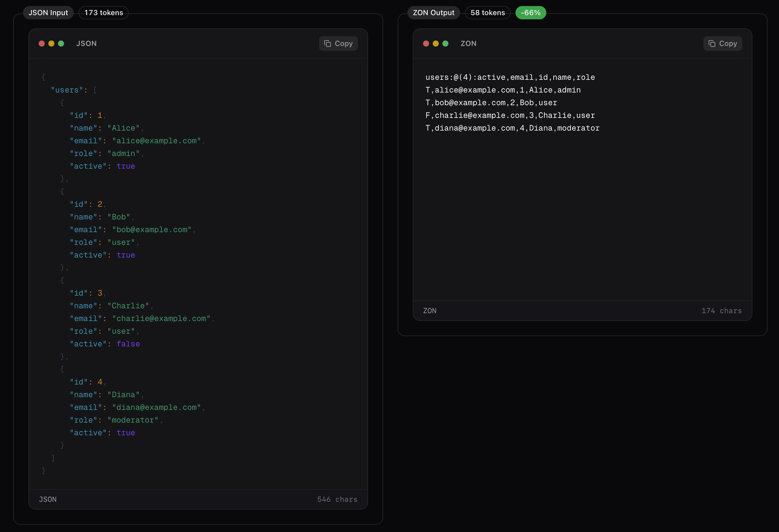Click yellow dot in JSON window header
This screenshot has width=779, height=532.
(51, 44)
